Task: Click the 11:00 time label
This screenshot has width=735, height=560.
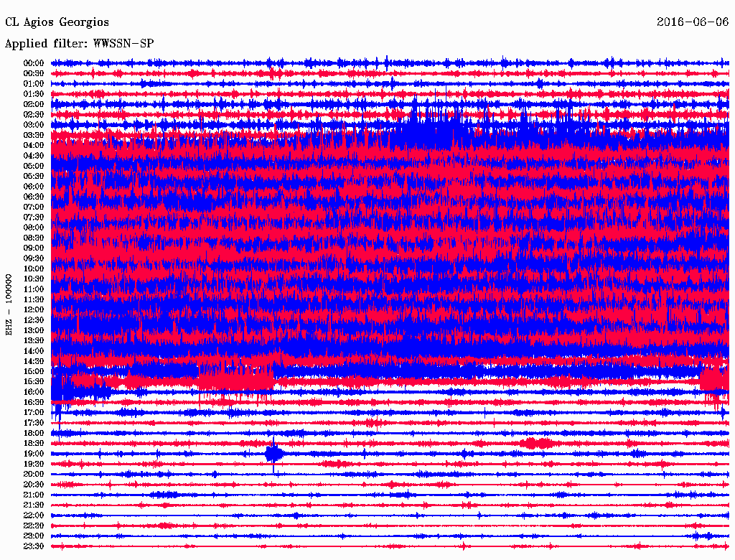Action: (x=34, y=289)
